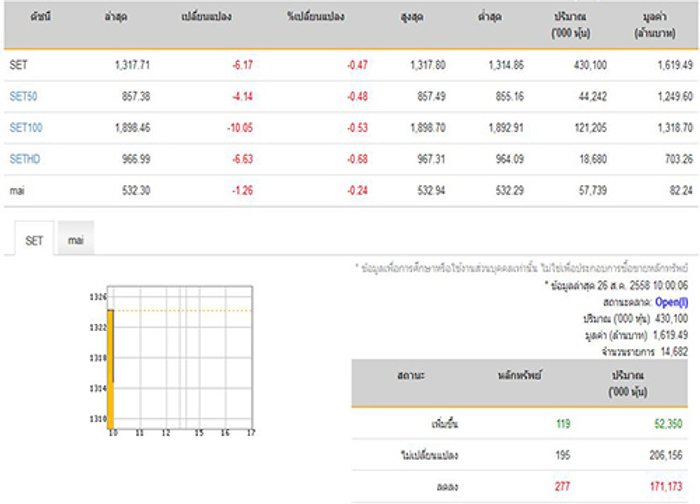The width and height of the screenshot is (700, 504).
Task: Select mai value 82.24
Action: [681, 191]
